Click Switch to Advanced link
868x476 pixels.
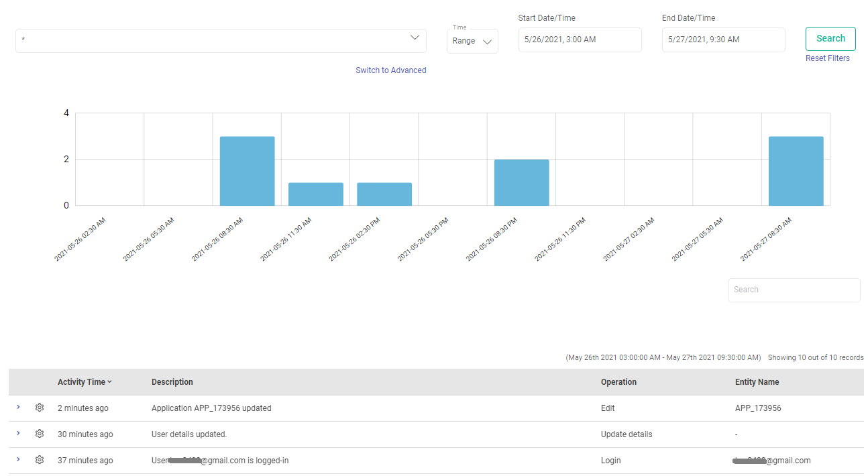tap(390, 70)
